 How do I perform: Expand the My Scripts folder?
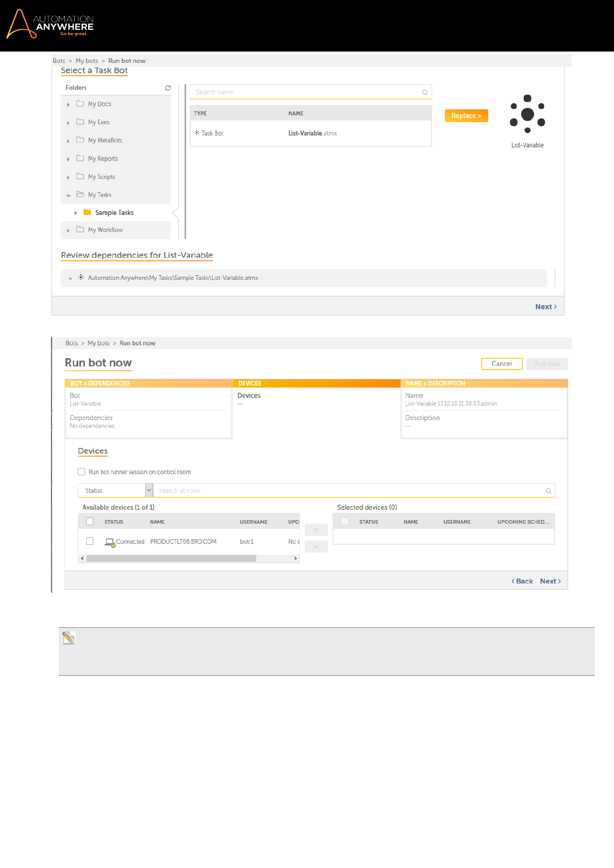pyautogui.click(x=68, y=177)
